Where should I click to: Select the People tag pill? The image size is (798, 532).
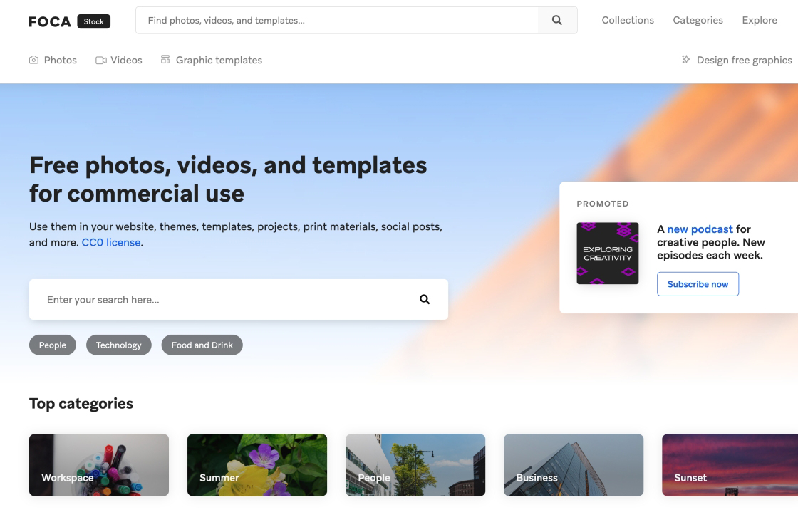[x=53, y=345]
